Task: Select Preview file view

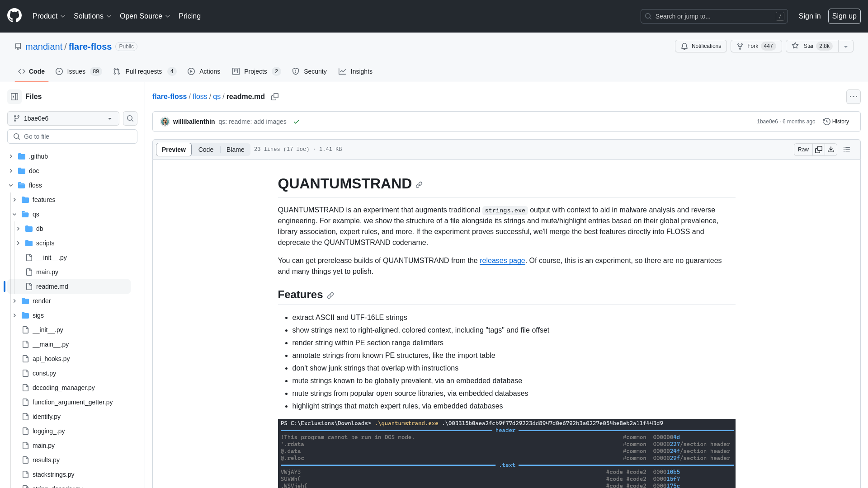Action: [x=174, y=150]
